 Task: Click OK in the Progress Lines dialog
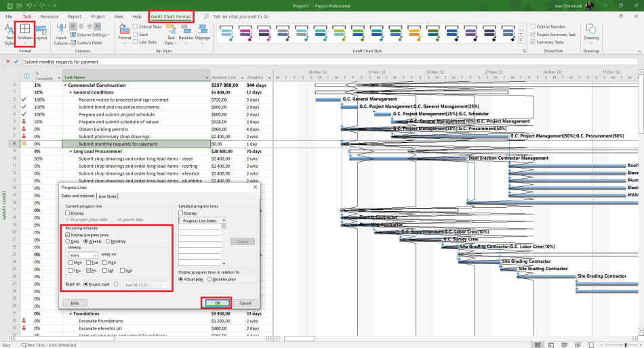click(x=217, y=303)
